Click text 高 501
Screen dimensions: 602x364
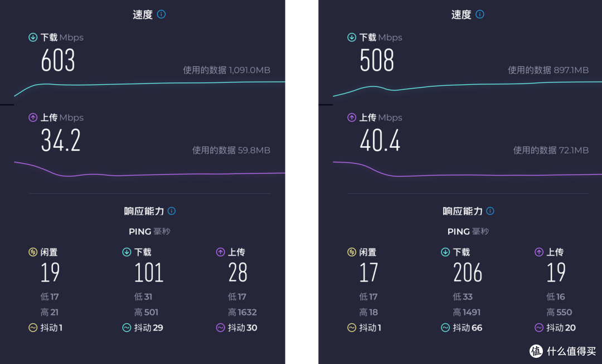(146, 312)
